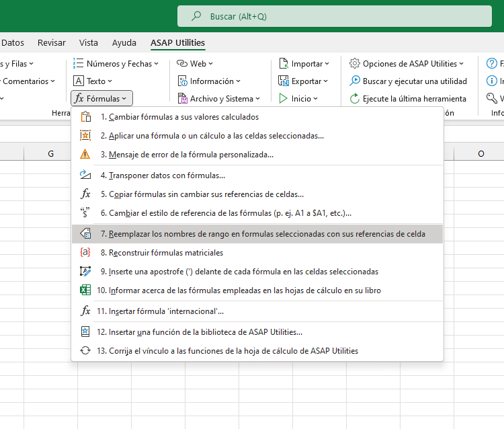Choose Inserte una apostrofe delante de cada fórmula
Image resolution: width=504 pixels, height=429 pixels.
tap(257, 272)
